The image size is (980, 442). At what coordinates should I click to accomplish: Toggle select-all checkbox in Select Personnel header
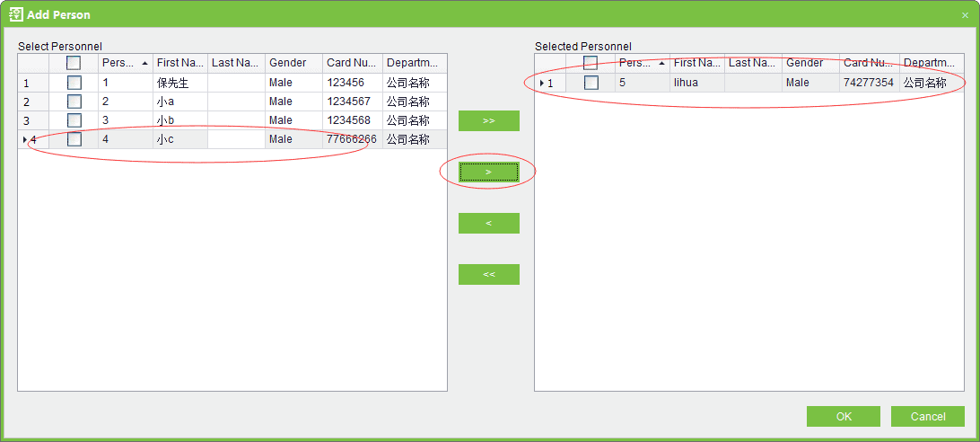pyautogui.click(x=74, y=63)
